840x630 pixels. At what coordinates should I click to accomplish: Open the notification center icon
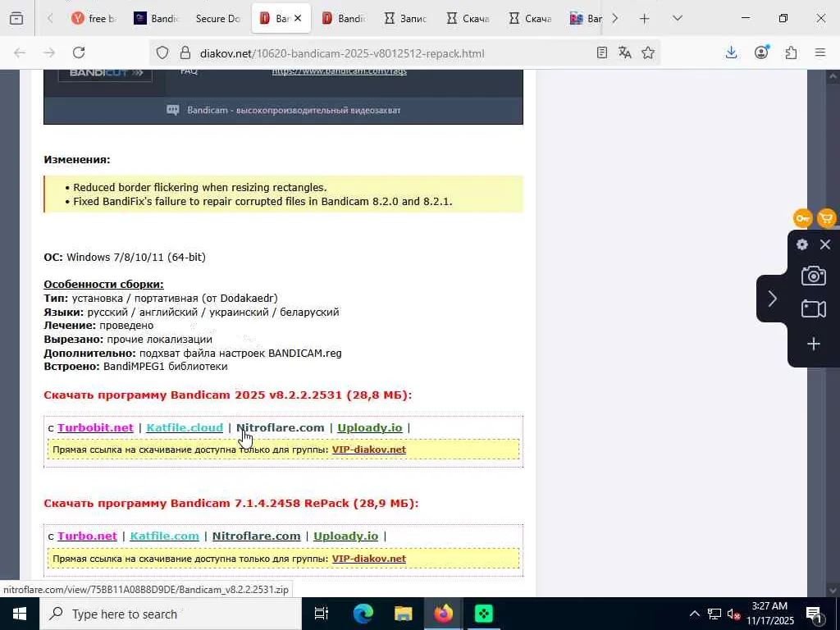pos(815,614)
